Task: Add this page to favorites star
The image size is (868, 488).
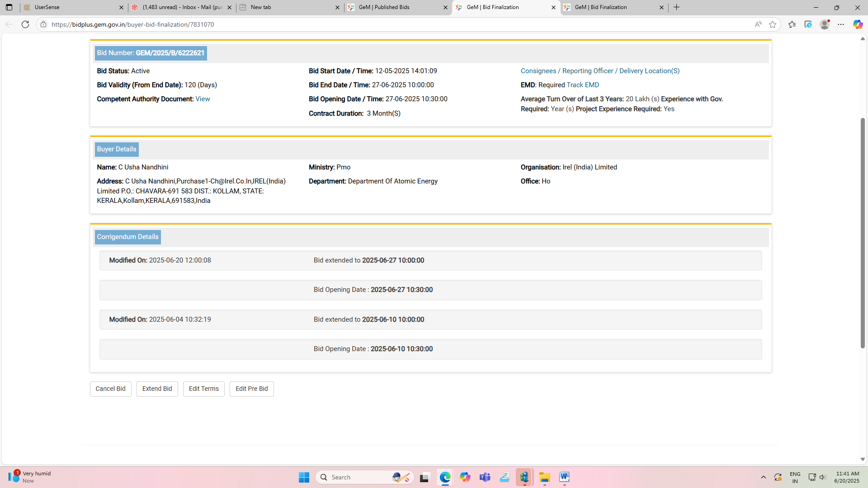Action: [x=773, y=24]
